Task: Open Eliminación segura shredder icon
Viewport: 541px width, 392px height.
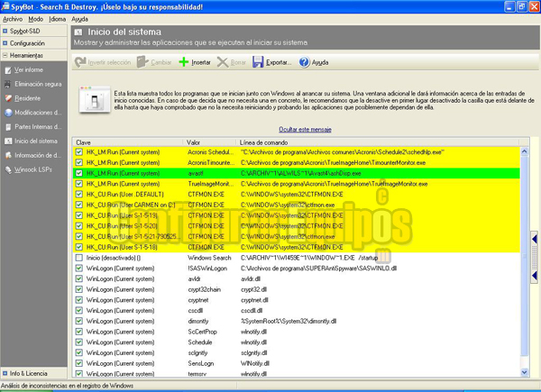Action: click(x=8, y=84)
